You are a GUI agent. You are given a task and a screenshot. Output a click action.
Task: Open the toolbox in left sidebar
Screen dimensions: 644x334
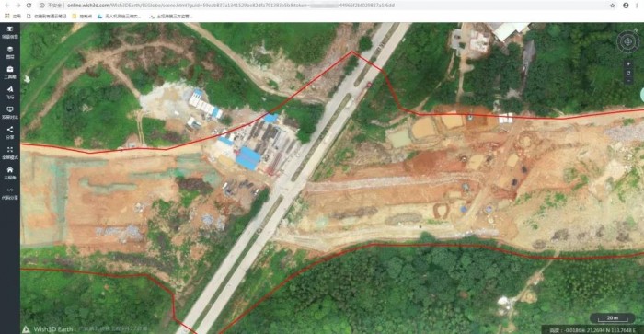[10, 73]
